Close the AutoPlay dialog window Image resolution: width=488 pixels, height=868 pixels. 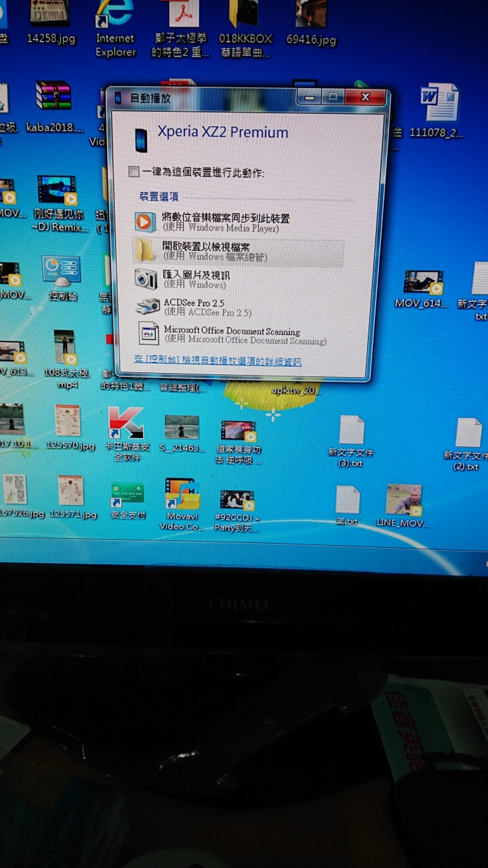pyautogui.click(x=365, y=98)
